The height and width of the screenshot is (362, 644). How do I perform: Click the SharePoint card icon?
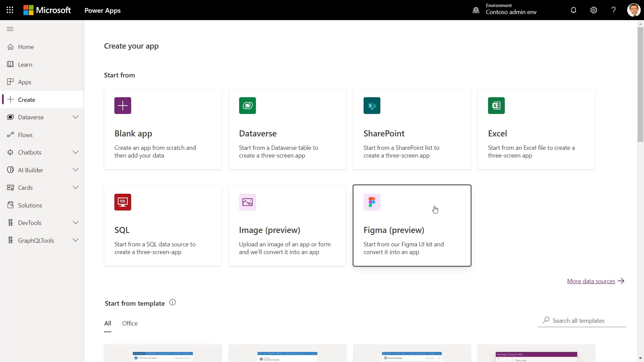(x=372, y=106)
